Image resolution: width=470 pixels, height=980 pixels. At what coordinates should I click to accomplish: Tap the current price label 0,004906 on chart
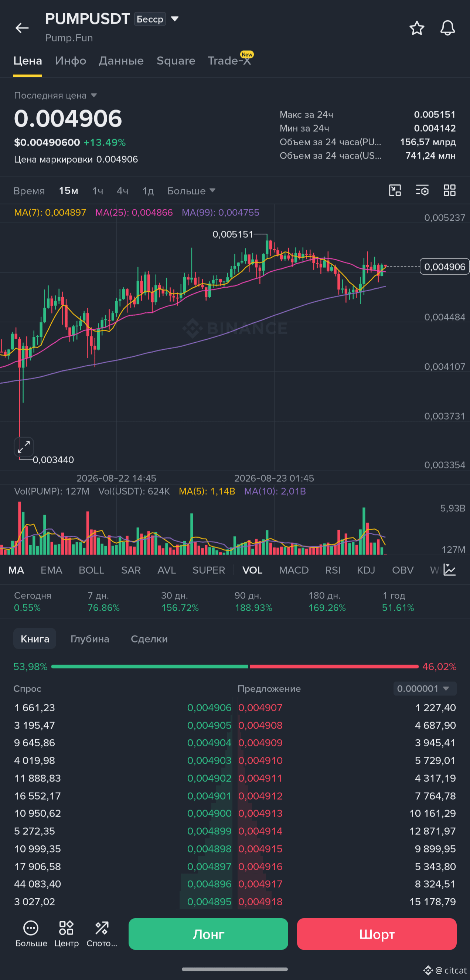click(445, 267)
